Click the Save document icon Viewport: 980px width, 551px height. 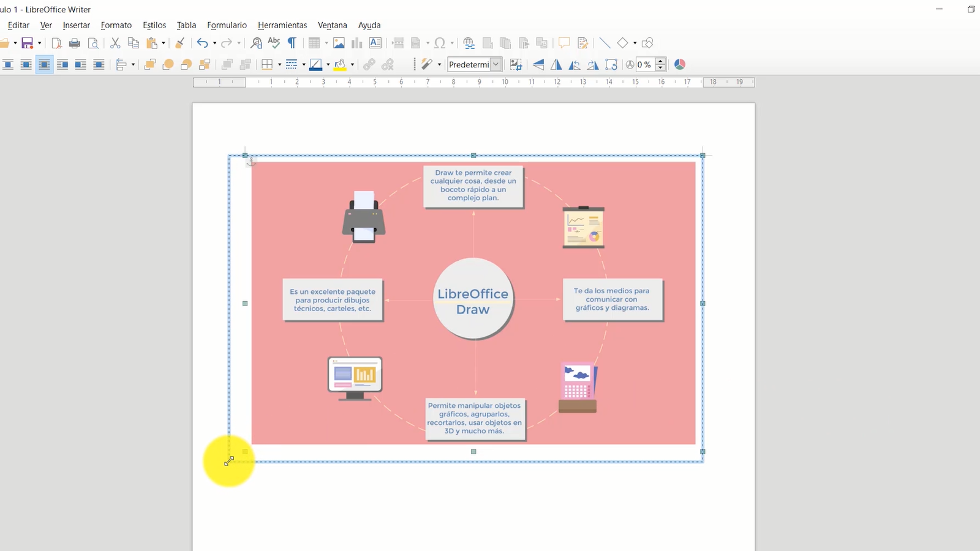27,43
